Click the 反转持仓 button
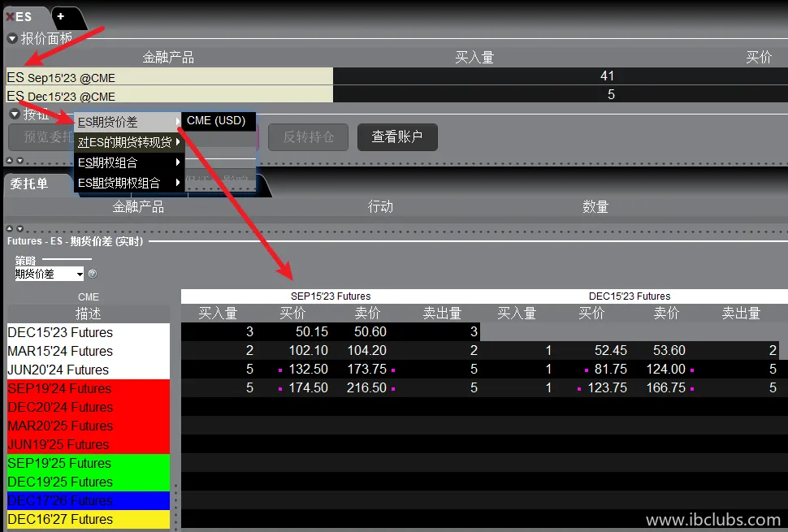The height and width of the screenshot is (532, 788). 307,137
